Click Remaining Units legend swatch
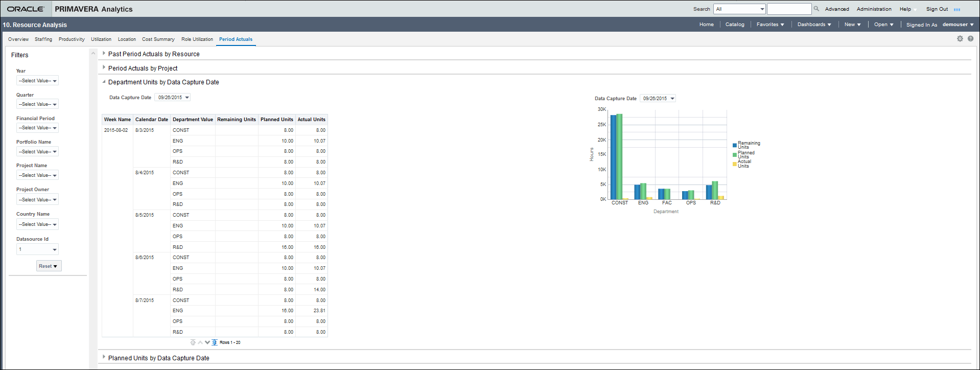 click(735, 145)
